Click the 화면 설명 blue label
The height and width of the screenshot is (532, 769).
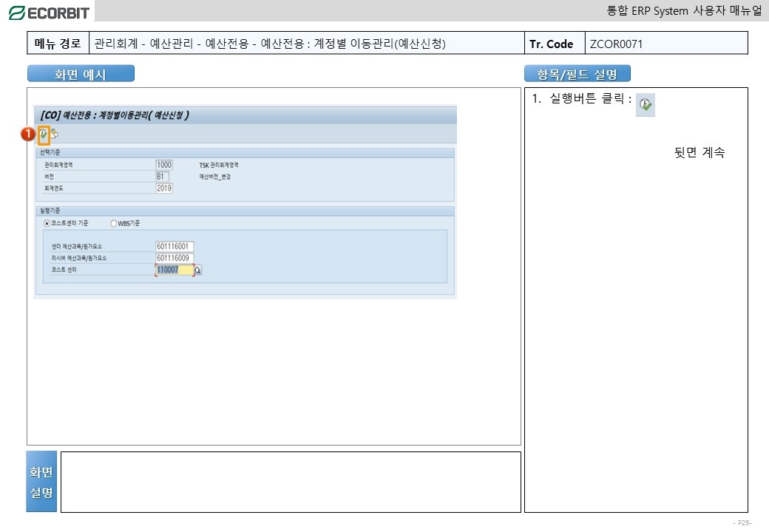pos(41,482)
